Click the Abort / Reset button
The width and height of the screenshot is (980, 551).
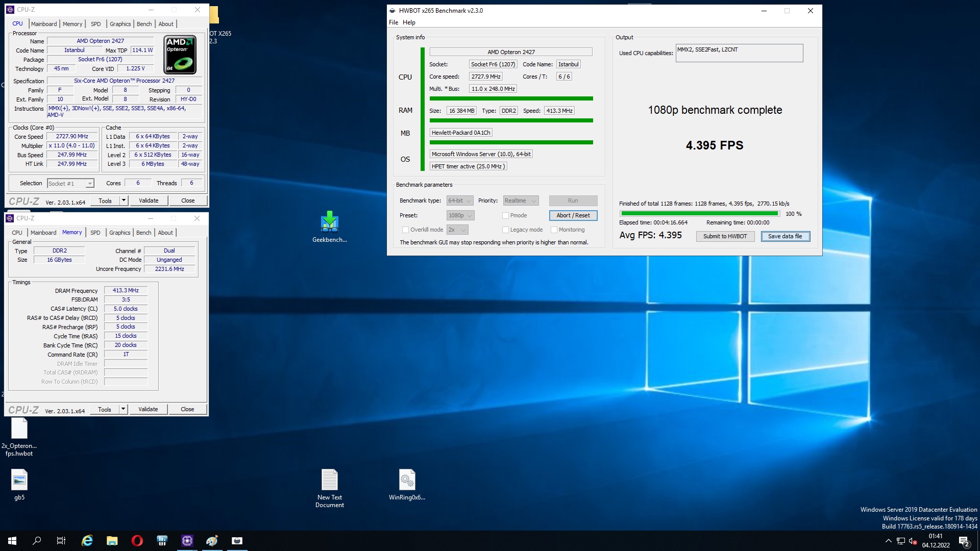pos(573,216)
